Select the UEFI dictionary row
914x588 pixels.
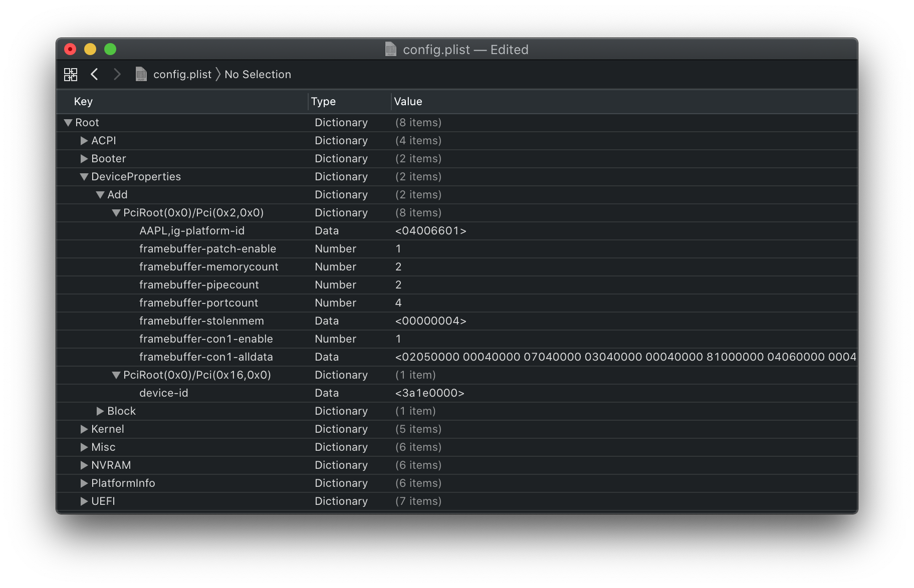point(103,501)
